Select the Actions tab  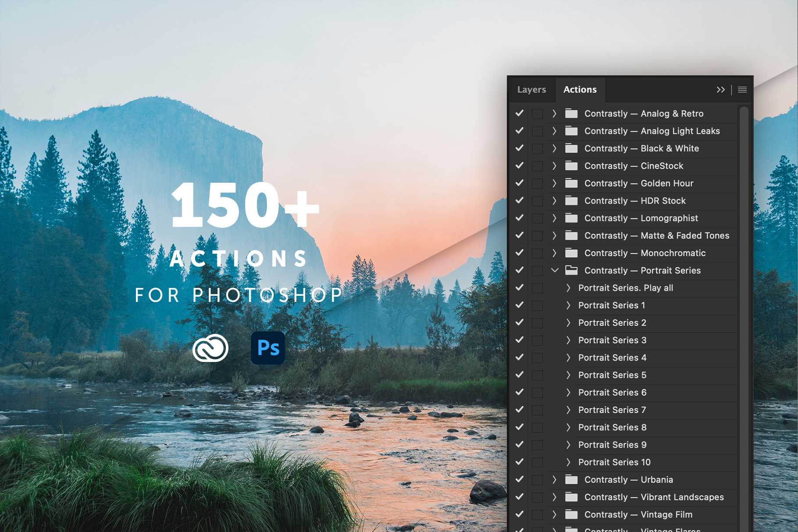580,90
